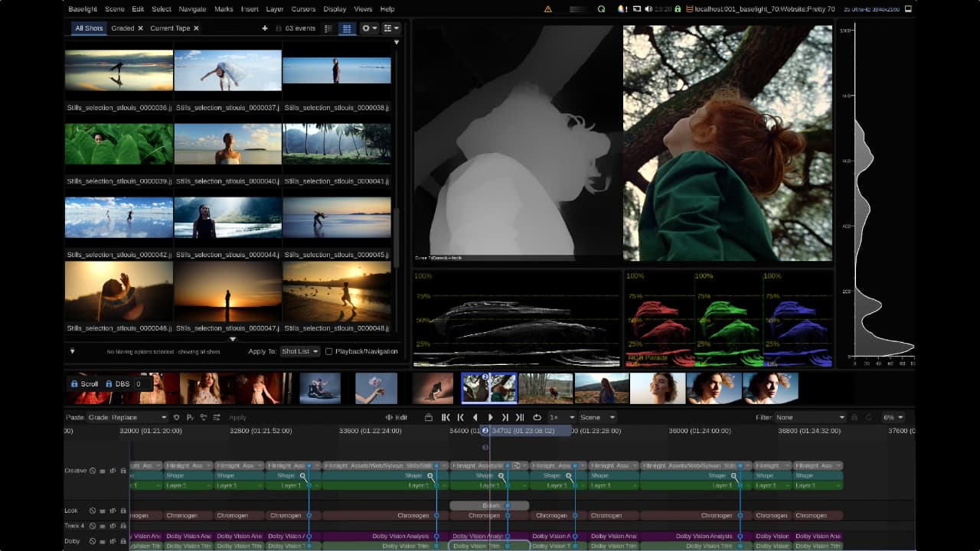The width and height of the screenshot is (980, 551).
Task: Toggle the Playback/Navigation checkbox
Action: 328,351
